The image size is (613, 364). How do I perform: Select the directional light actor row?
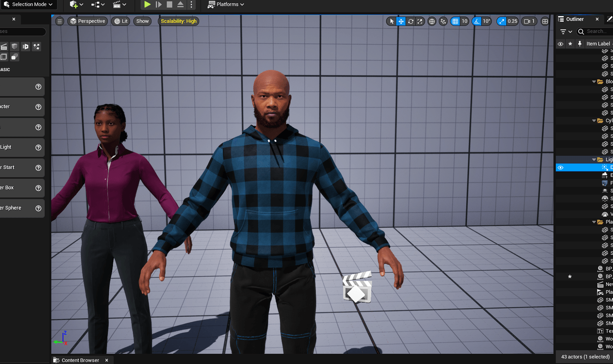click(584, 168)
